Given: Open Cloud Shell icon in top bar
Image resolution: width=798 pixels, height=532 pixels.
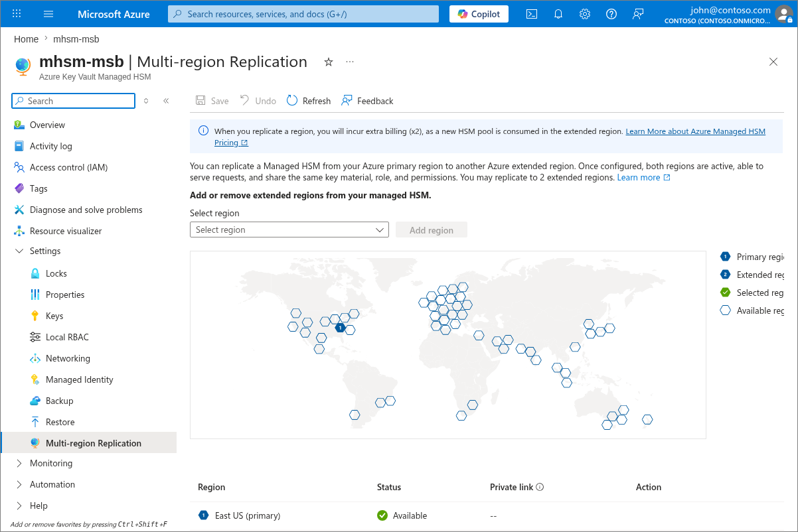Looking at the screenshot, I should click(532, 14).
